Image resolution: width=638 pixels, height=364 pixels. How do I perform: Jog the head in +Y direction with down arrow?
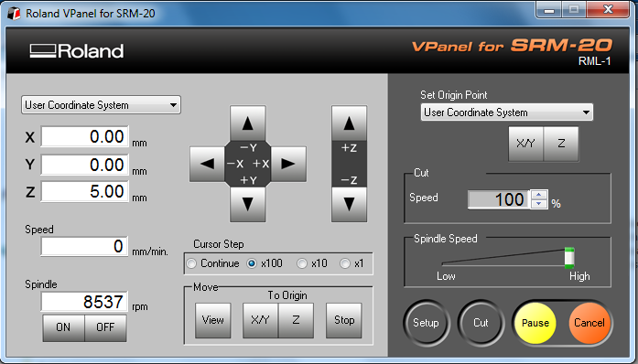247,205
